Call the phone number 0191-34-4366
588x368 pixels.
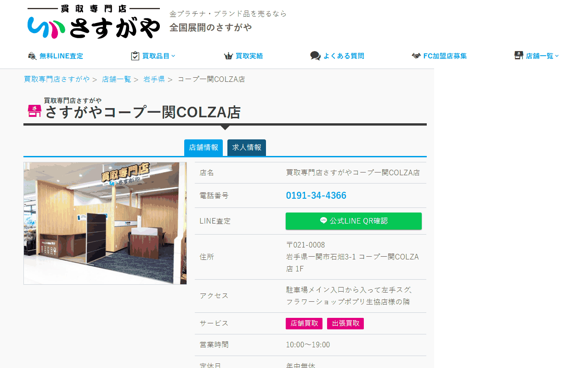[316, 195]
